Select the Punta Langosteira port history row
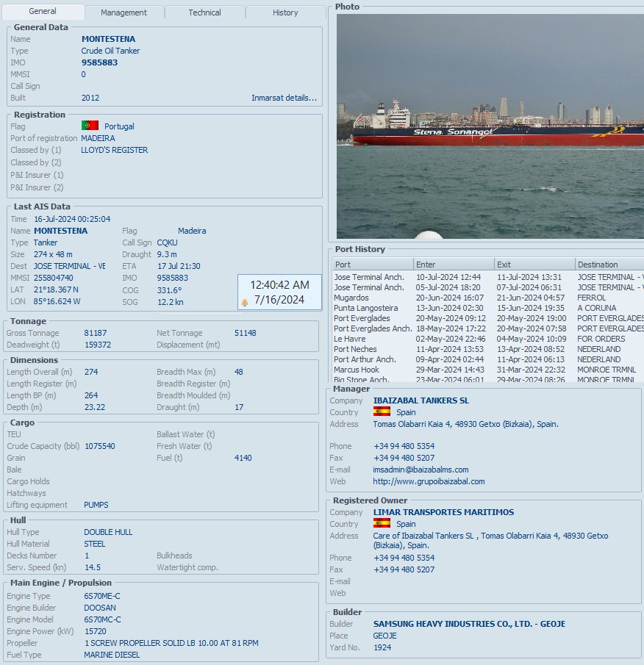Screen dimensions: 644x665 click(x=488, y=308)
